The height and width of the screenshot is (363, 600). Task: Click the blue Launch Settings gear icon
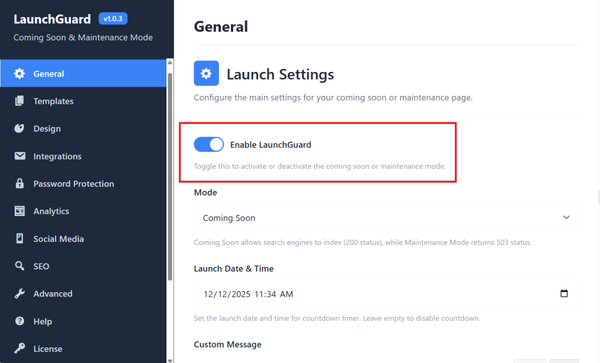(x=206, y=73)
